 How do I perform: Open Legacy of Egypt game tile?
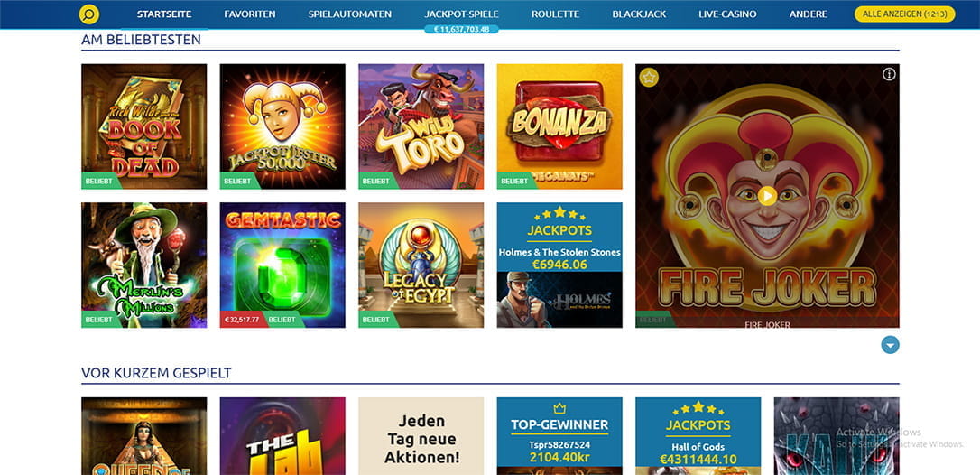(x=421, y=265)
